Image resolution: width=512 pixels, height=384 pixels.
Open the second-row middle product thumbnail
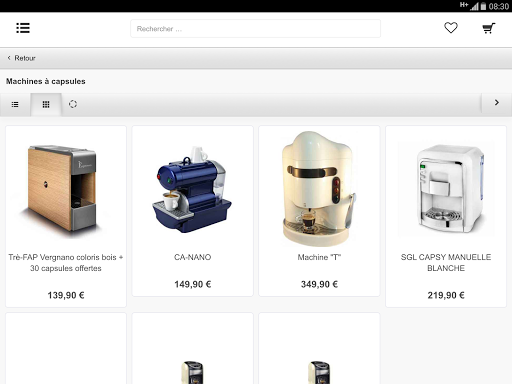click(192, 372)
